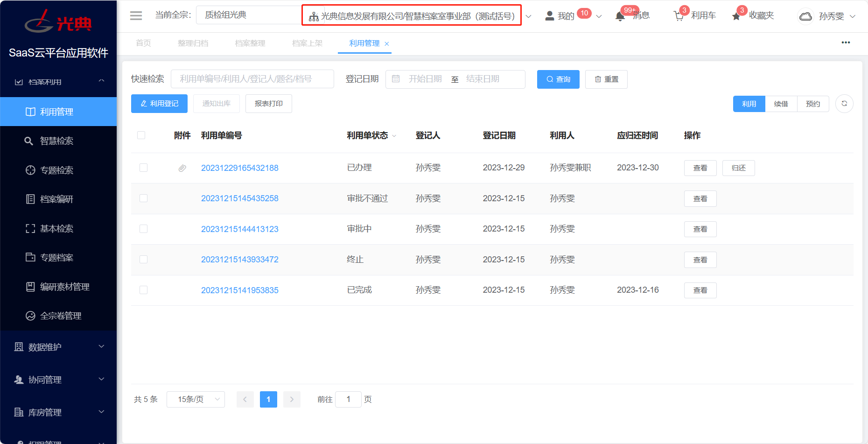This screenshot has width=868, height=444.
Task: Click the 利用登记 button
Action: [159, 104]
